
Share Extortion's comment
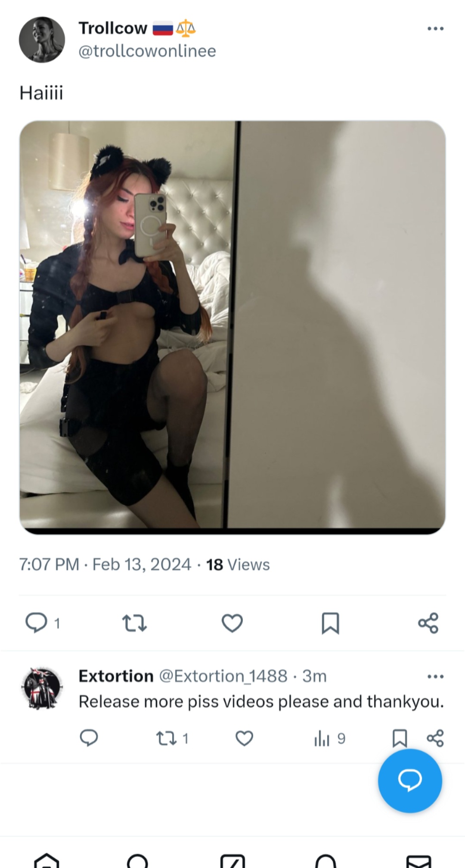435,738
